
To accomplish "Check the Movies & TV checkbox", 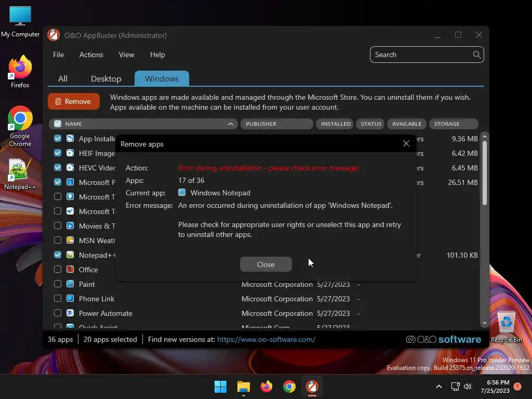I will pyautogui.click(x=58, y=225).
